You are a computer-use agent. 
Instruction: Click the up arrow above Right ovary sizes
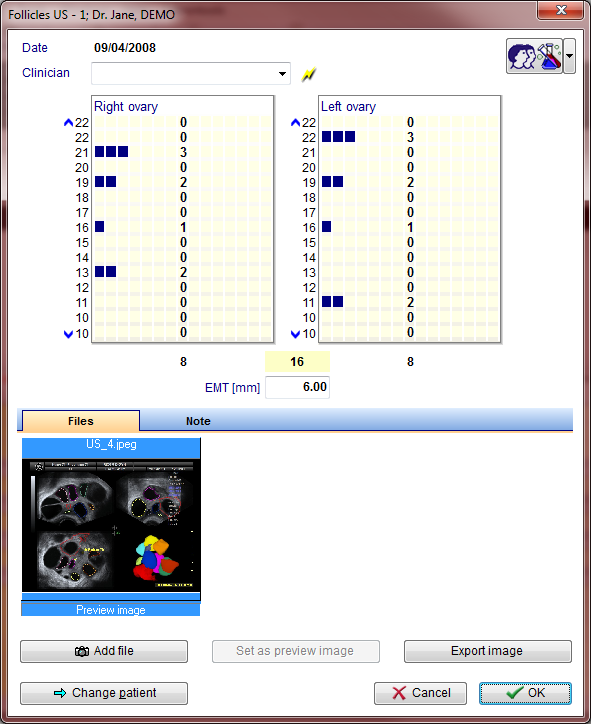pos(68,122)
